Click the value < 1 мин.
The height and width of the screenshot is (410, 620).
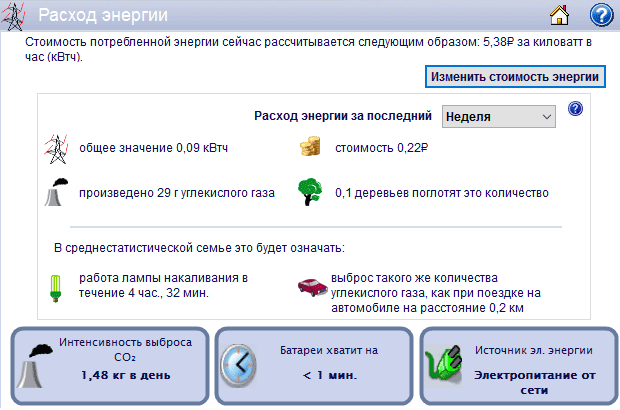point(329,375)
